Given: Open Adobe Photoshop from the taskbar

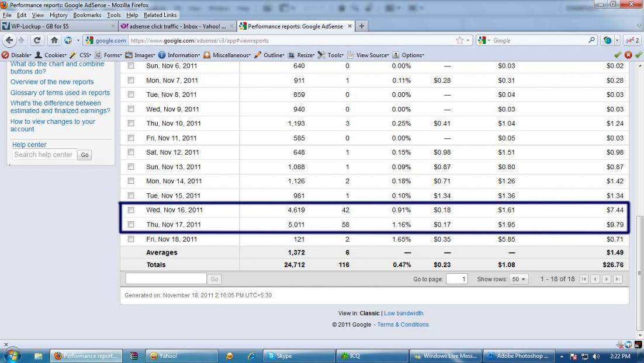Looking at the screenshot, I should (519, 355).
